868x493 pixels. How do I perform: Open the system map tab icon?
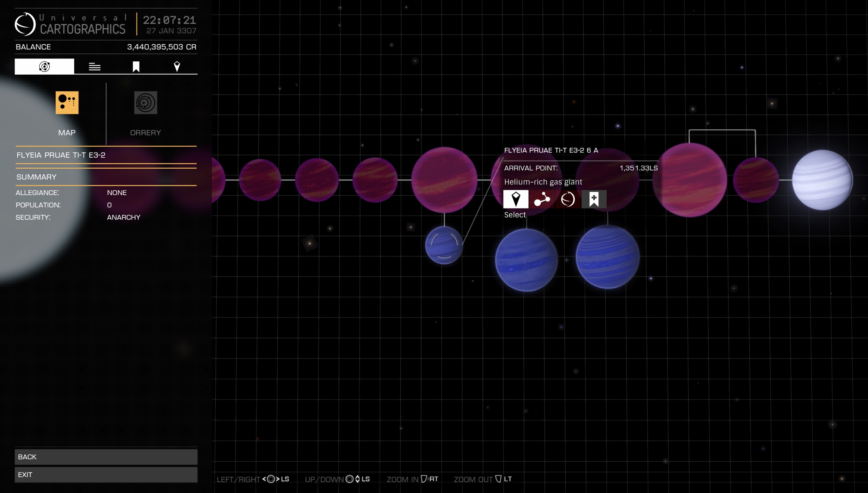click(x=44, y=66)
